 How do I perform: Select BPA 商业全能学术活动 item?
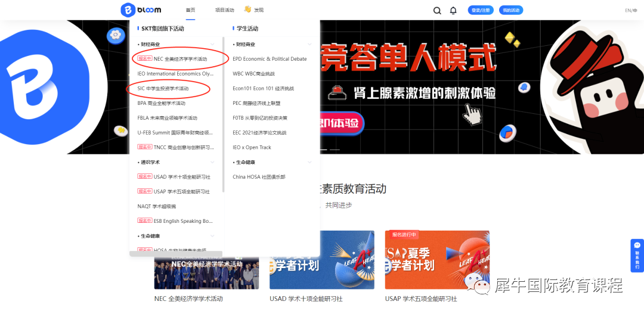pyautogui.click(x=162, y=103)
